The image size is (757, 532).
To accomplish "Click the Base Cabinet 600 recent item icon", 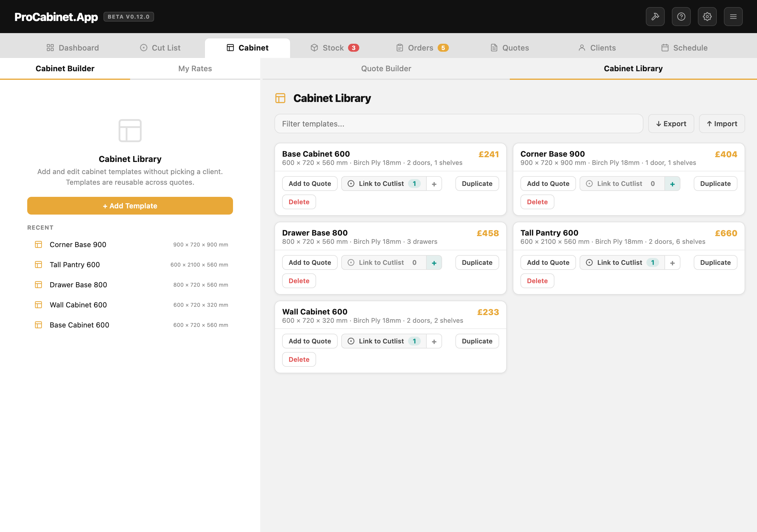I will pos(38,325).
